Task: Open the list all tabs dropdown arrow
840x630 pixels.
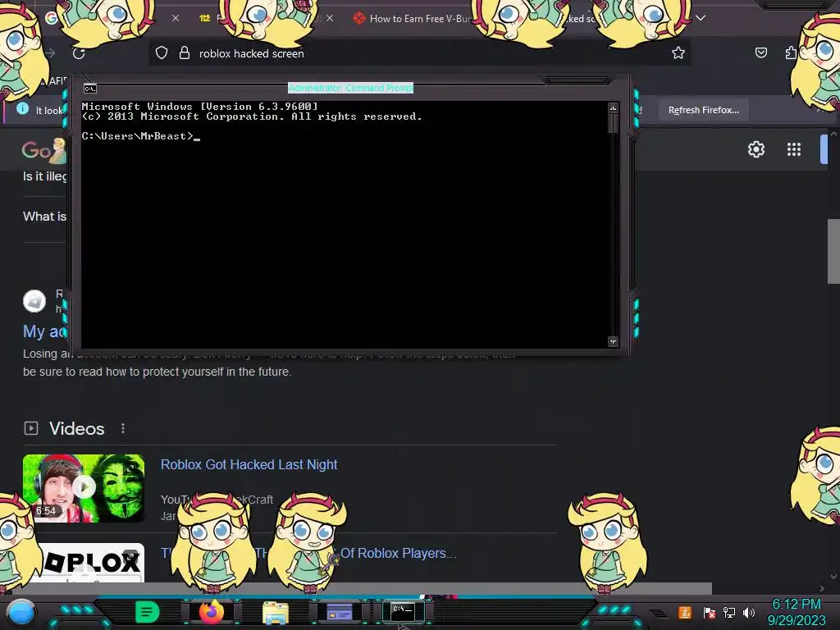Action: pyautogui.click(x=701, y=18)
